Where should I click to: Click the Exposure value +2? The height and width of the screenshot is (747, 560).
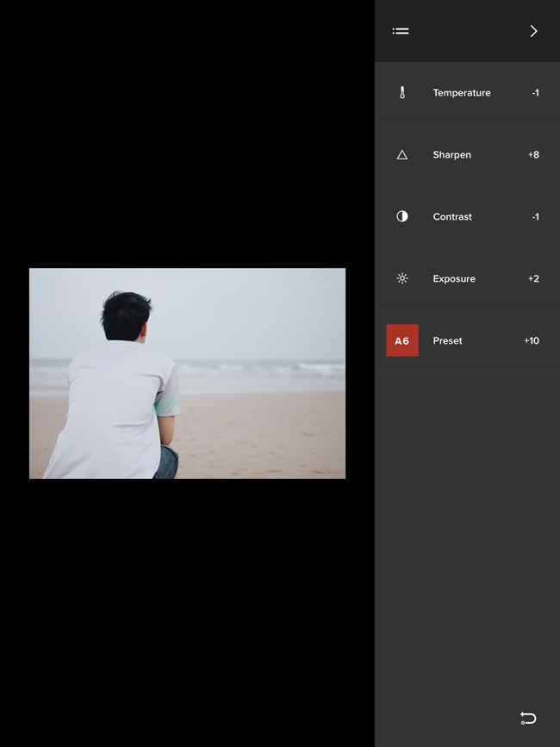(533, 278)
